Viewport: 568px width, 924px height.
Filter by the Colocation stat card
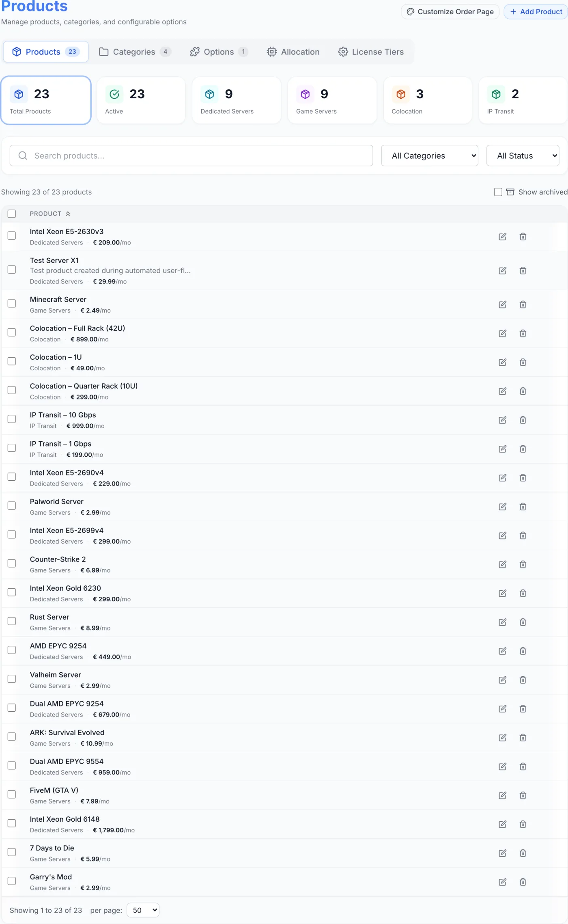point(428,100)
